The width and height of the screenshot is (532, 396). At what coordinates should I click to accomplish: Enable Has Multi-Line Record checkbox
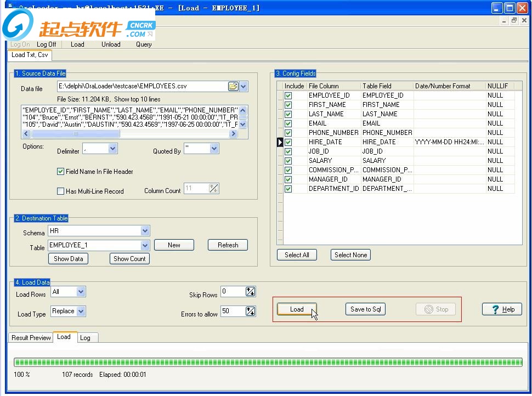[61, 191]
